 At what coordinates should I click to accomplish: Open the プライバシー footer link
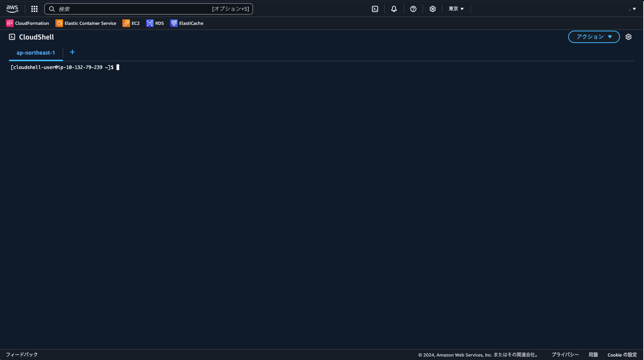click(565, 355)
